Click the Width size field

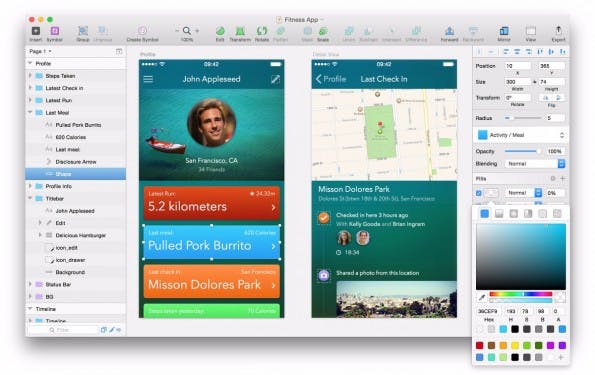tap(517, 82)
